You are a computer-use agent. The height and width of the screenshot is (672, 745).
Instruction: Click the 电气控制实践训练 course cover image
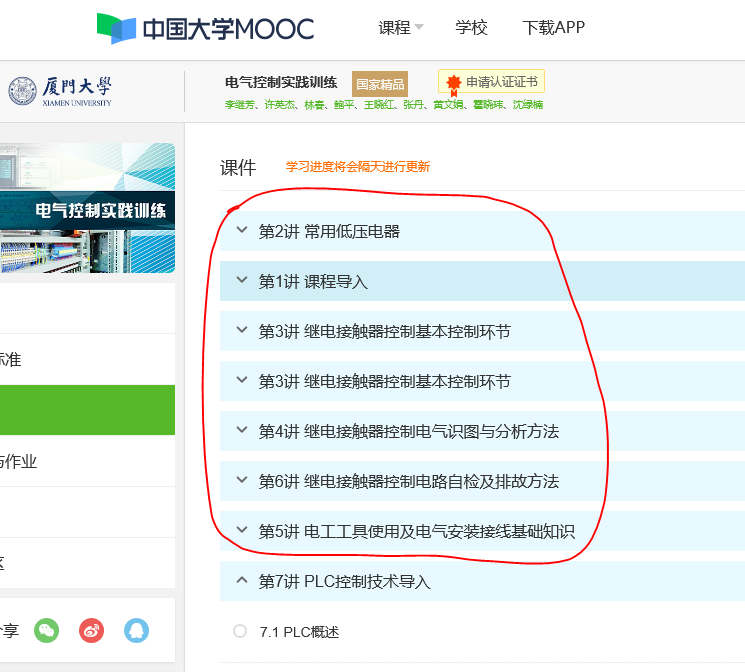(87, 208)
